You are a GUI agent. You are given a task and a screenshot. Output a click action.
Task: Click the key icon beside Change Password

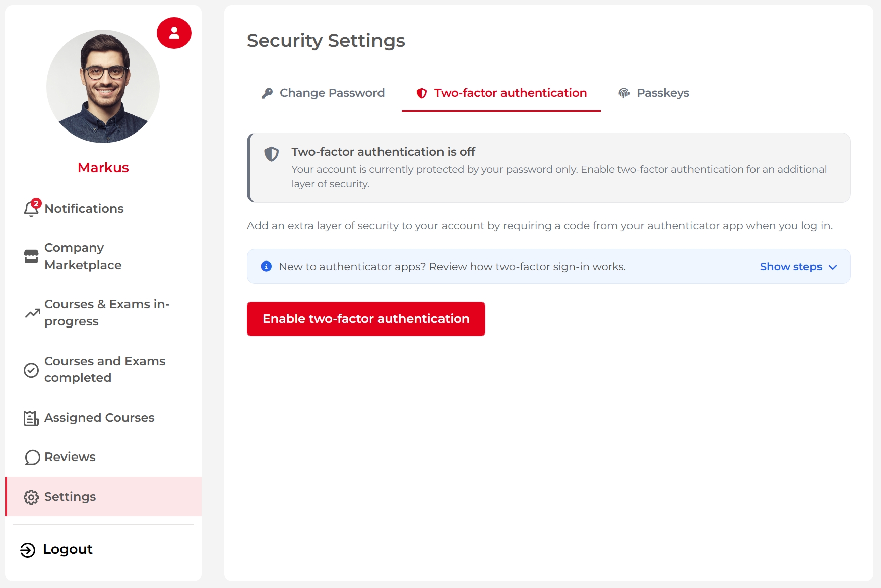click(267, 93)
